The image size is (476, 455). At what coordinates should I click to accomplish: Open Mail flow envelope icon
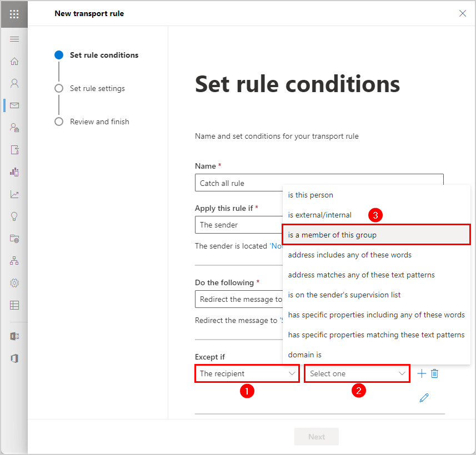pos(14,105)
